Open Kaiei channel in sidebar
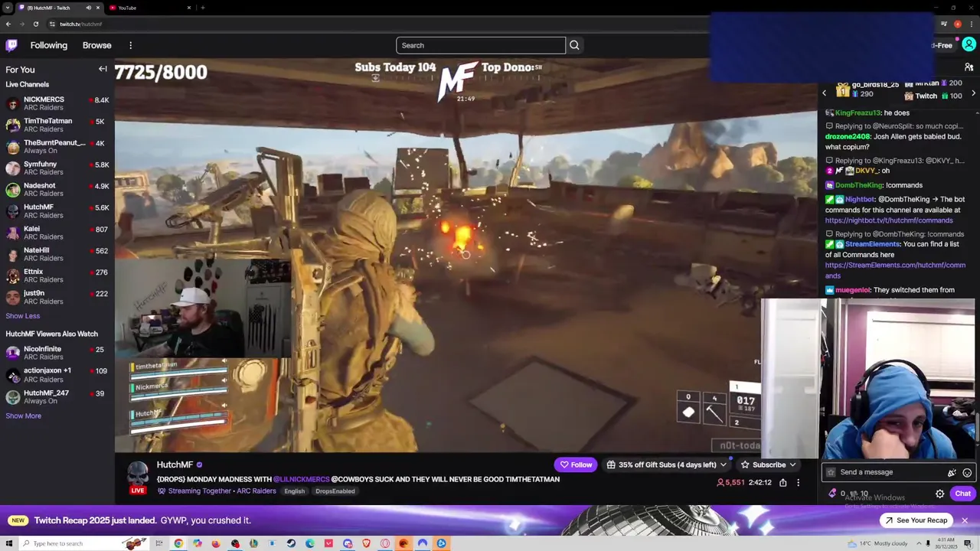Screen dimensions: 980x551 click(57, 233)
